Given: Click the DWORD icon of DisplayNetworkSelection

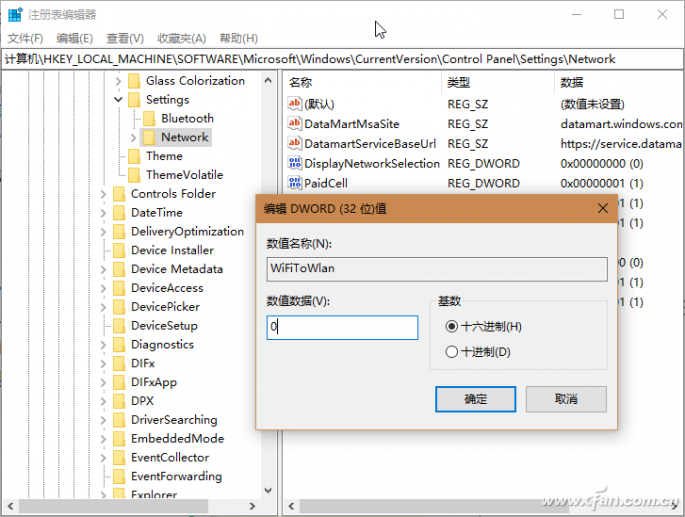Looking at the screenshot, I should (294, 163).
